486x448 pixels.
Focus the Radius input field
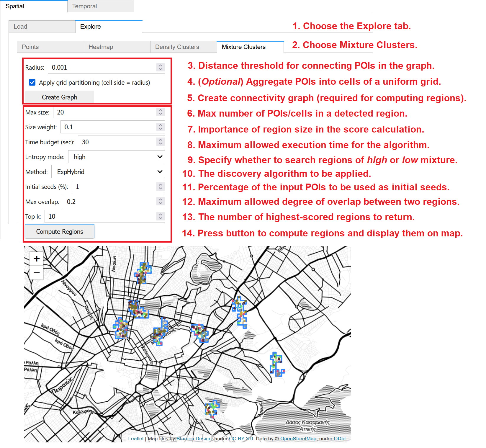click(106, 67)
